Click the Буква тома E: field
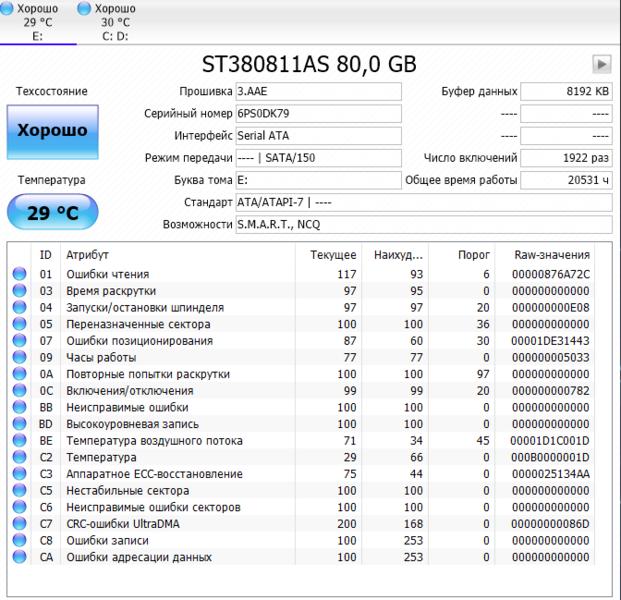 click(318, 180)
